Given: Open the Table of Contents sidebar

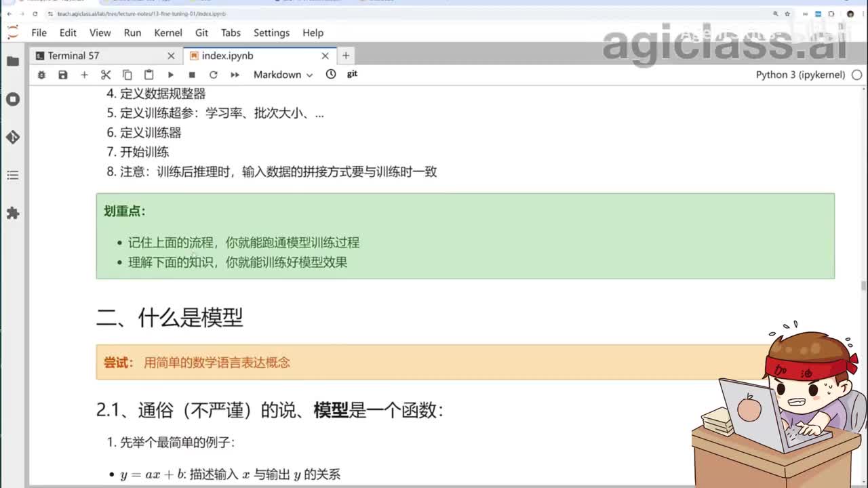Looking at the screenshot, I should pos(12,175).
